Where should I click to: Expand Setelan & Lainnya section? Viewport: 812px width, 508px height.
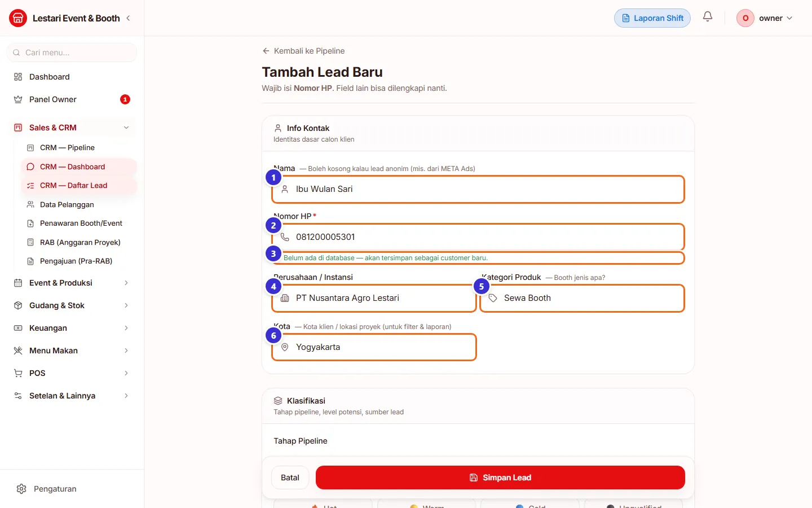coord(72,396)
